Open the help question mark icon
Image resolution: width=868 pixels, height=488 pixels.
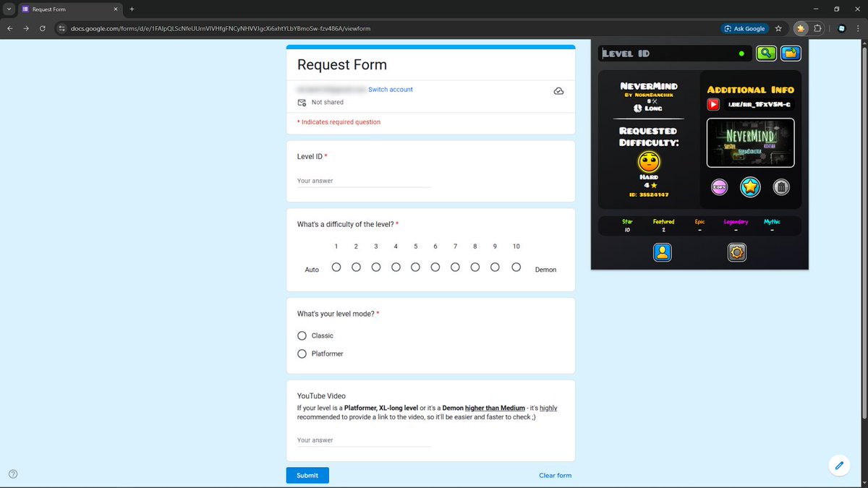(13, 474)
